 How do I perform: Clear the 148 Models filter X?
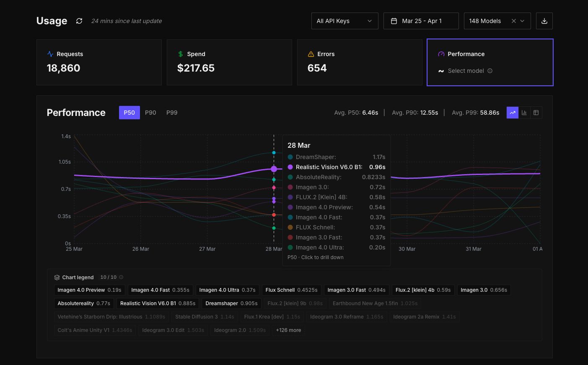click(x=513, y=21)
